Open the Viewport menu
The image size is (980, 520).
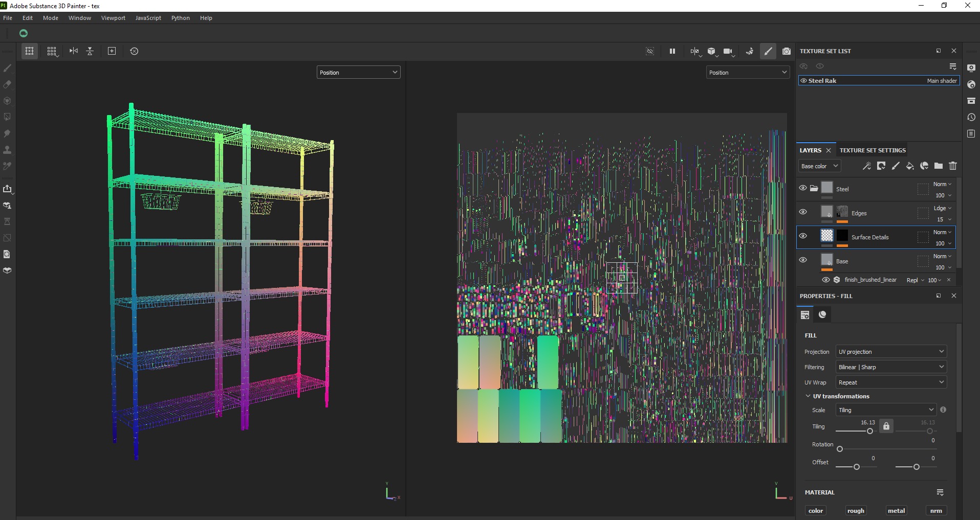[113, 18]
